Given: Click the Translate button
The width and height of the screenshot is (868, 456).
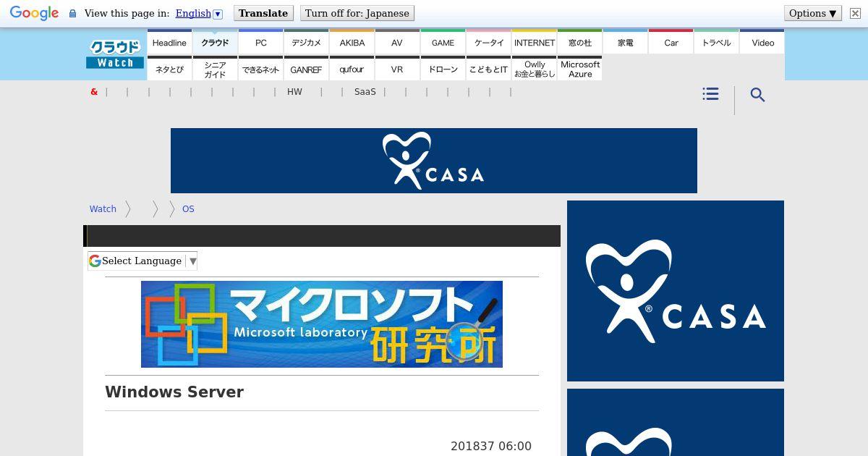Looking at the screenshot, I should tap(263, 13).
